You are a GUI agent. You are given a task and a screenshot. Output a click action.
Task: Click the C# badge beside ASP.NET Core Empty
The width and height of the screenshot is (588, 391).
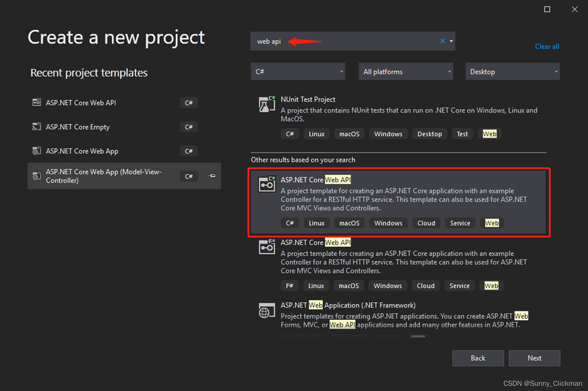189,127
